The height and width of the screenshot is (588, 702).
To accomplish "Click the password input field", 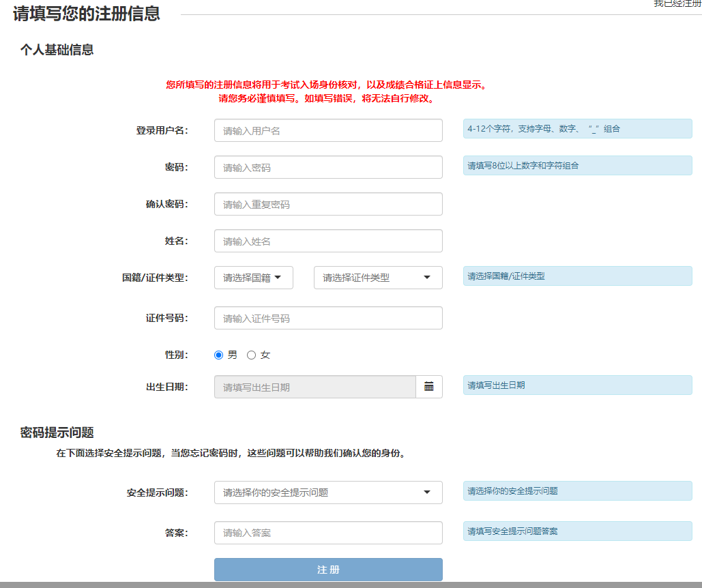I will point(328,167).
